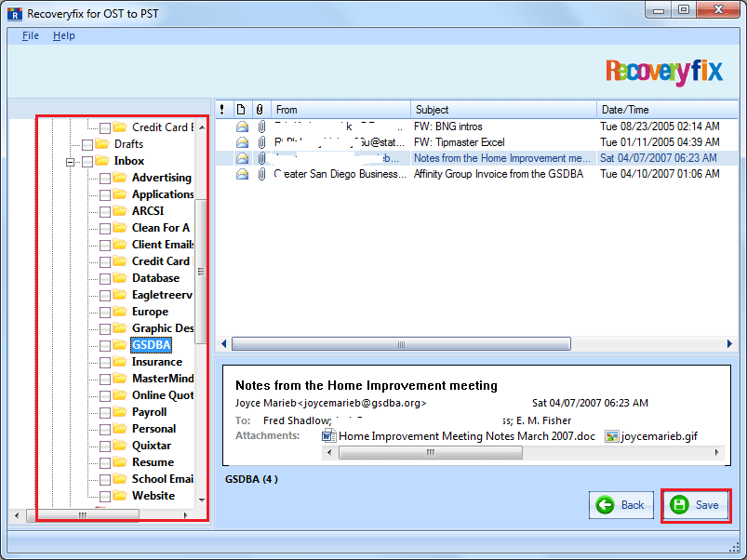Tick the Advertising folder checkbox

point(105,179)
